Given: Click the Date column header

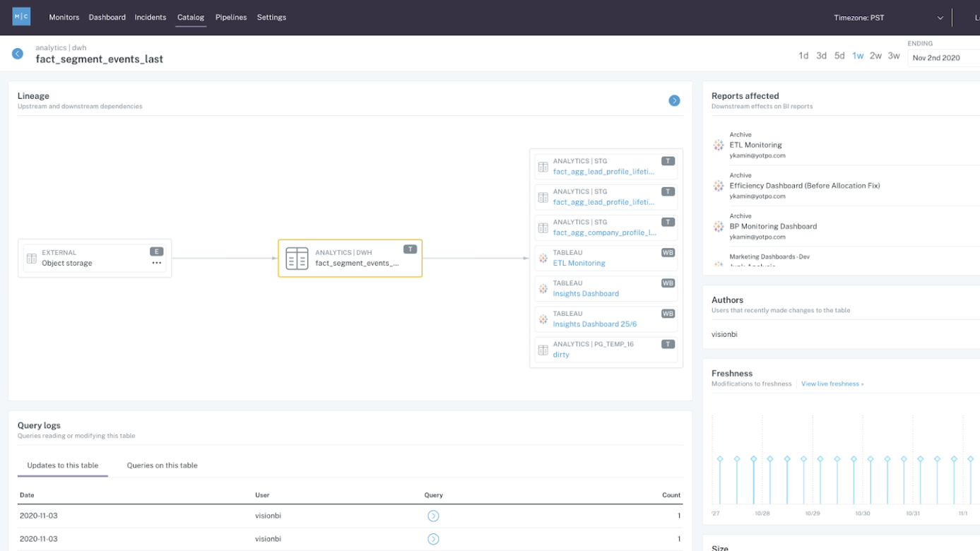Looking at the screenshot, I should (27, 495).
